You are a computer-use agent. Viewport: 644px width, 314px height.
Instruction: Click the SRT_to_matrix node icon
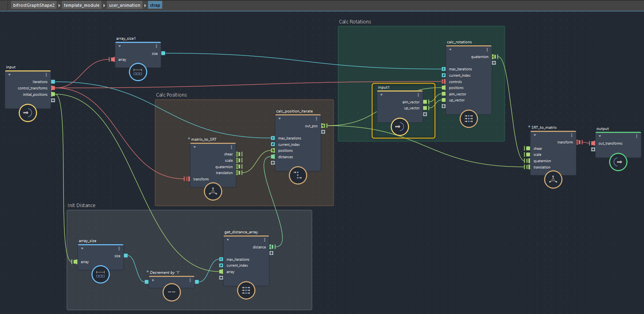[553, 180]
